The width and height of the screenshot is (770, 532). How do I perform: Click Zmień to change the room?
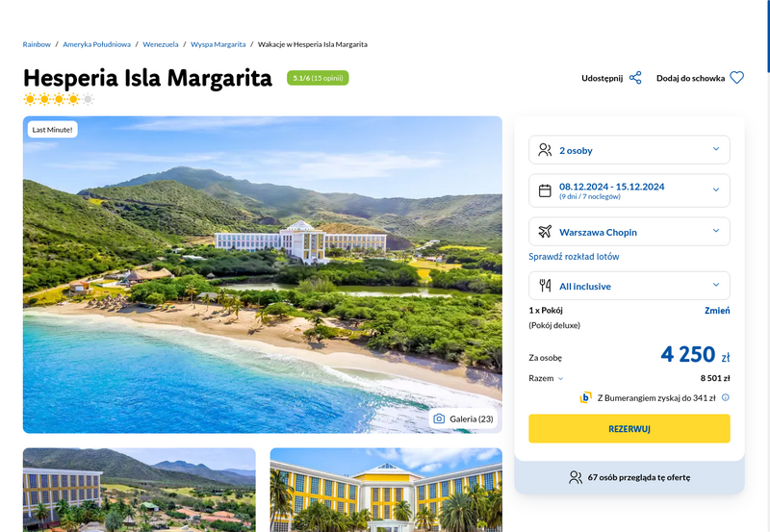click(717, 310)
